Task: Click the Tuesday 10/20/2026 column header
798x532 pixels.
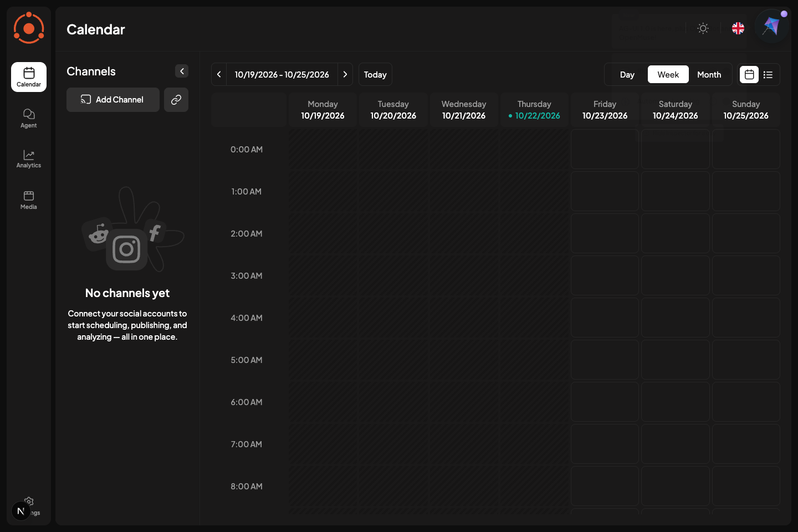Action: [x=393, y=110]
